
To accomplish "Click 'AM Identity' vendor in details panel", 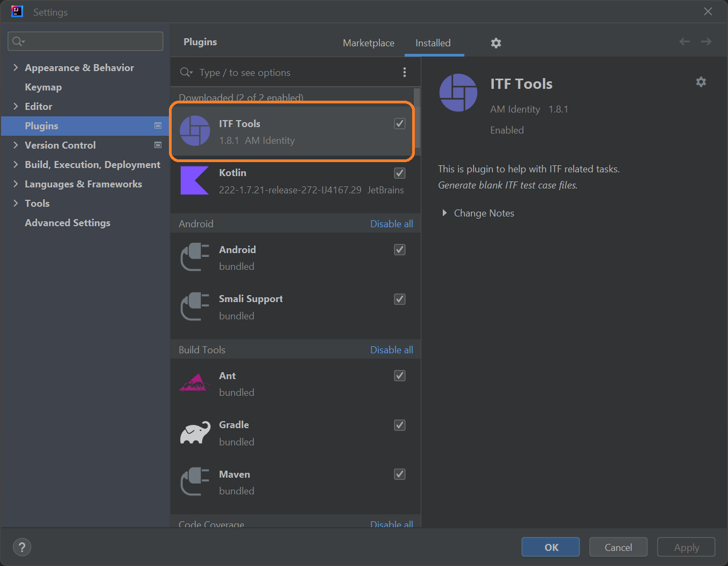I will pos(515,109).
